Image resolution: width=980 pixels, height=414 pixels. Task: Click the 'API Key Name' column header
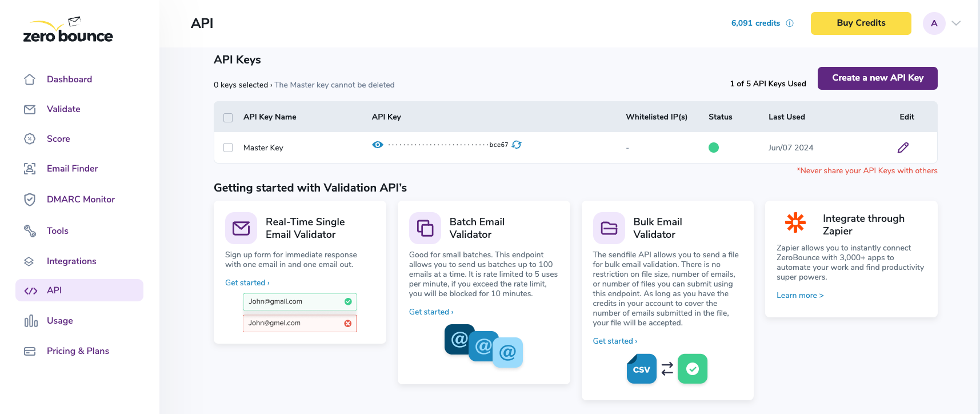tap(270, 117)
